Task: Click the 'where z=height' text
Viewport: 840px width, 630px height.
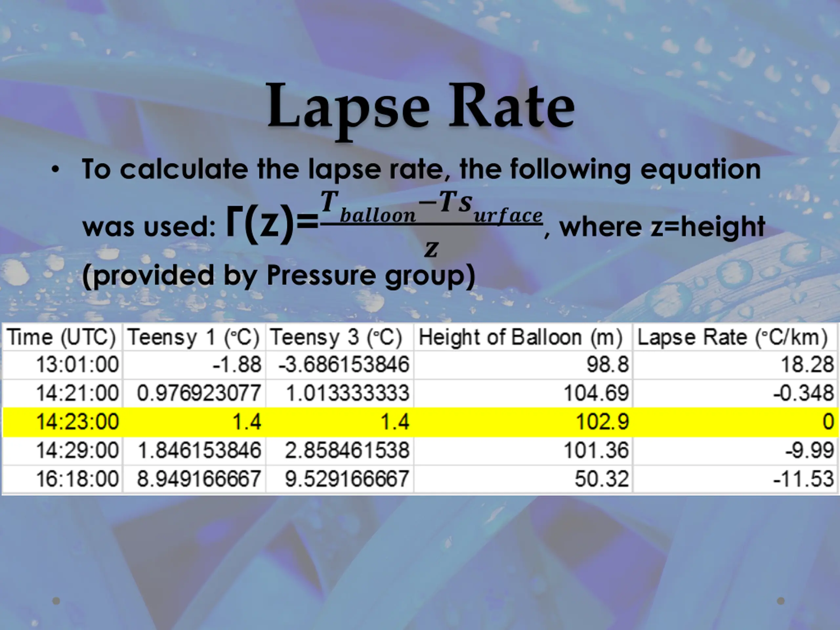Action: tap(662, 227)
